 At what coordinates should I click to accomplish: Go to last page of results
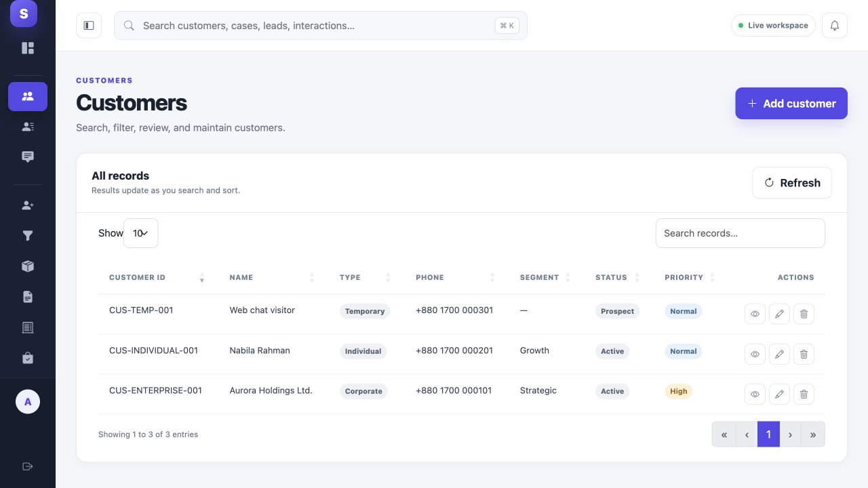click(813, 434)
